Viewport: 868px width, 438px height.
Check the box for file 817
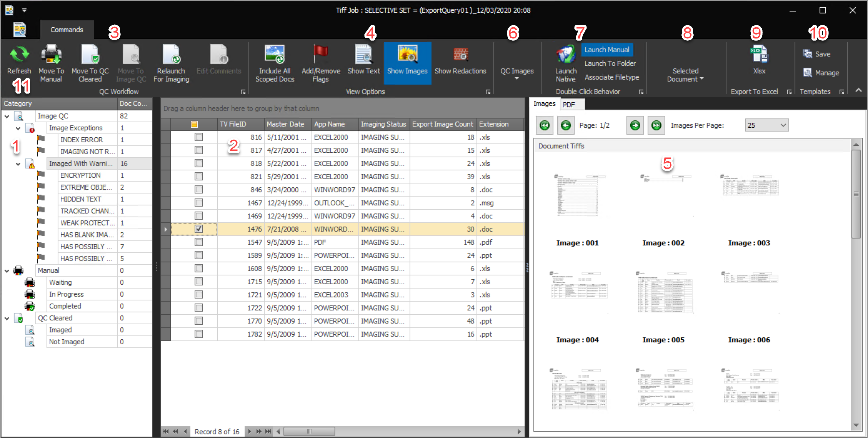click(199, 150)
